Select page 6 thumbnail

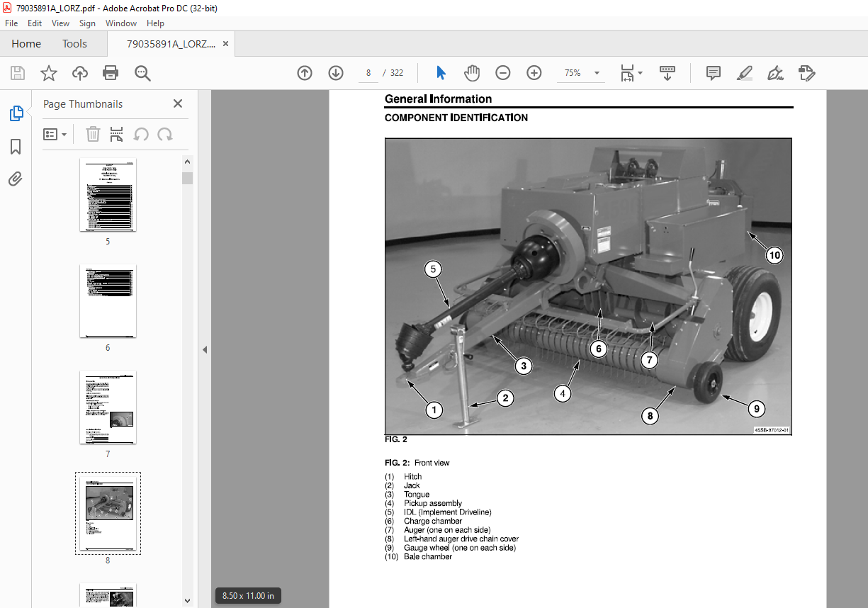108,301
